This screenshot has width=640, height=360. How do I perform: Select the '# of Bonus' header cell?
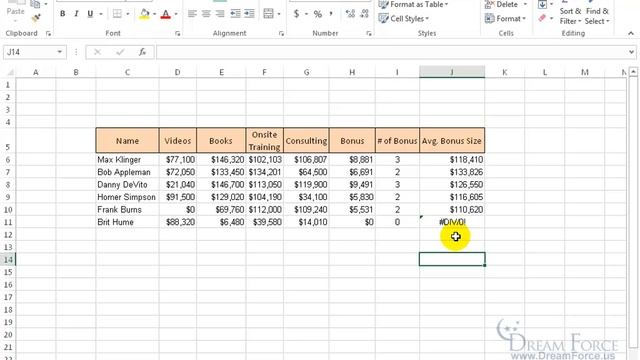coord(397,140)
